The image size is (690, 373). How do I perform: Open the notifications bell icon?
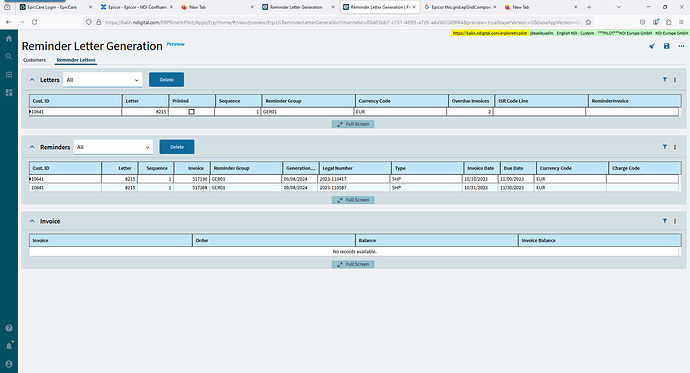(x=9, y=346)
